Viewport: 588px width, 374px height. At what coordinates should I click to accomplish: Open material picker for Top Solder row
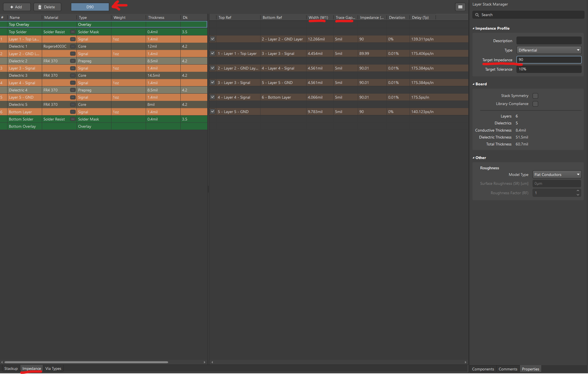[x=73, y=32]
